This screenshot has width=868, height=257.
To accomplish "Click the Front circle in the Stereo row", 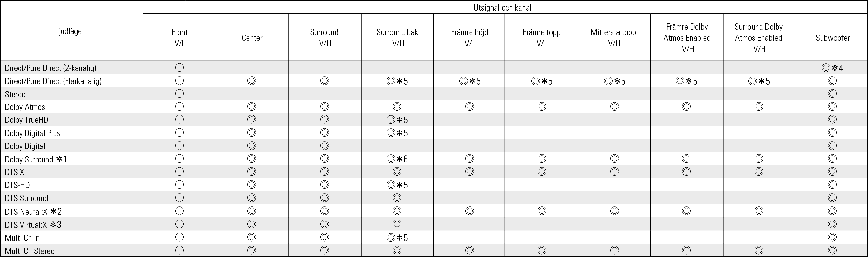I will click(180, 94).
